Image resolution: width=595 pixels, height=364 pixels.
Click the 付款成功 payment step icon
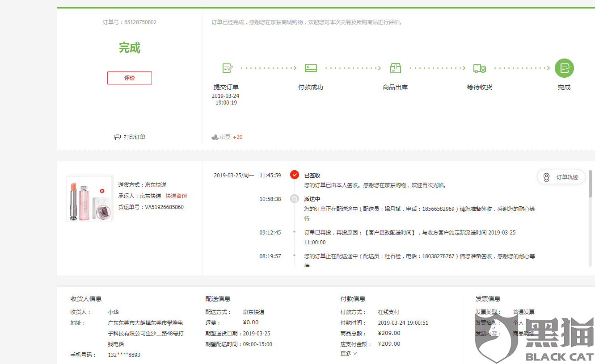(311, 68)
